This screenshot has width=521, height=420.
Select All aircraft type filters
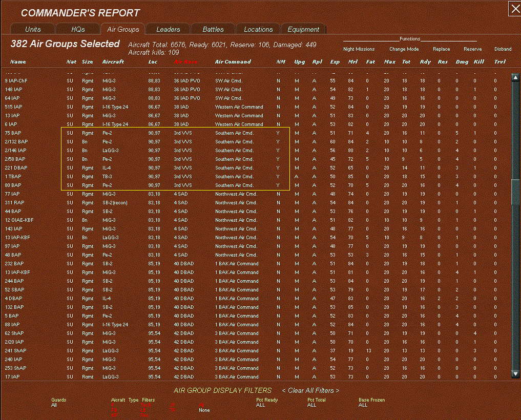tap(201, 405)
